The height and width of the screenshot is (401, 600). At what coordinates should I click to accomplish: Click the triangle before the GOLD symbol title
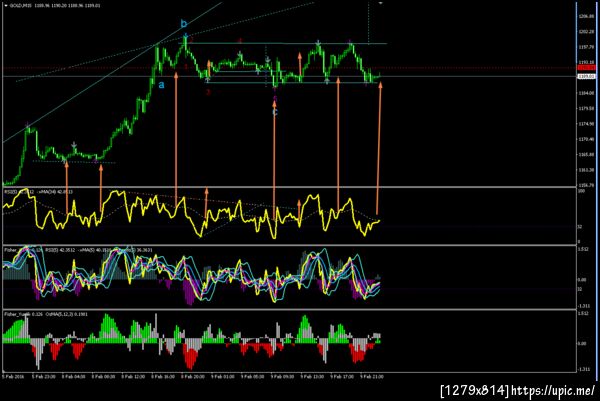[x=6, y=5]
